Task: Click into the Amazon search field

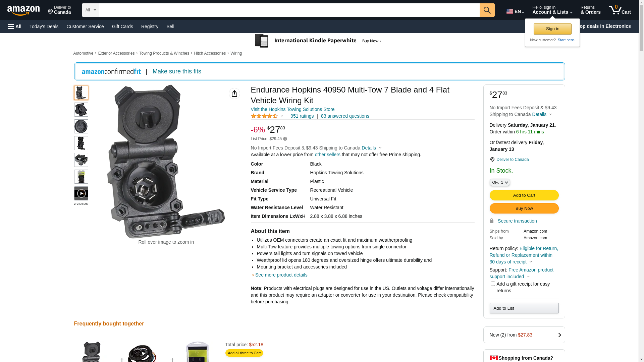Action: pos(289,10)
